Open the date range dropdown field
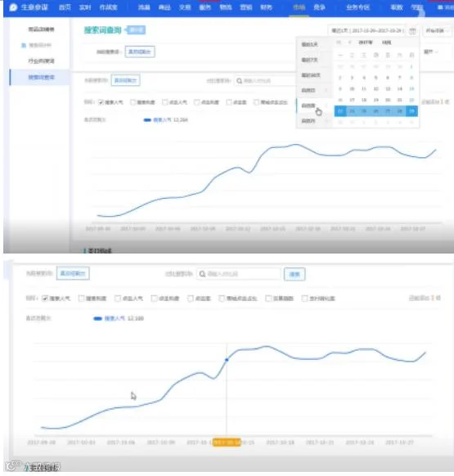Viewport: 454px width, 476px height. click(x=367, y=30)
